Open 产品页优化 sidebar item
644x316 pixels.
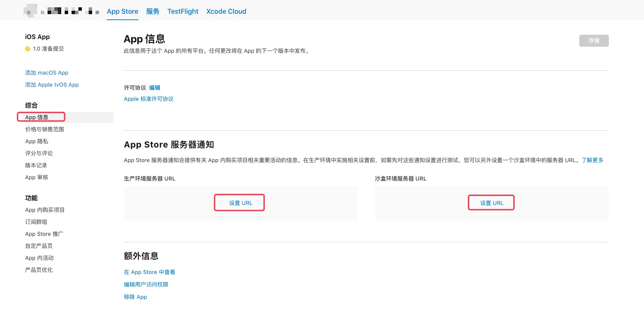coord(39,270)
